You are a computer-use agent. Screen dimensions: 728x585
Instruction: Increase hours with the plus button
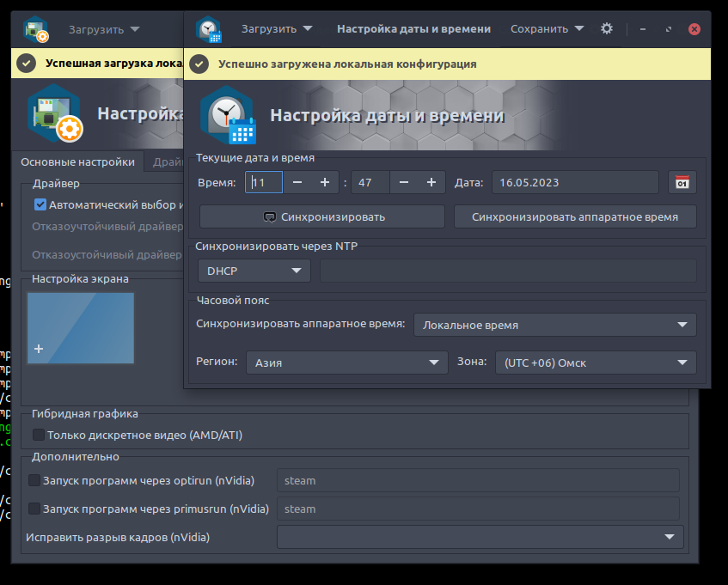(x=325, y=182)
